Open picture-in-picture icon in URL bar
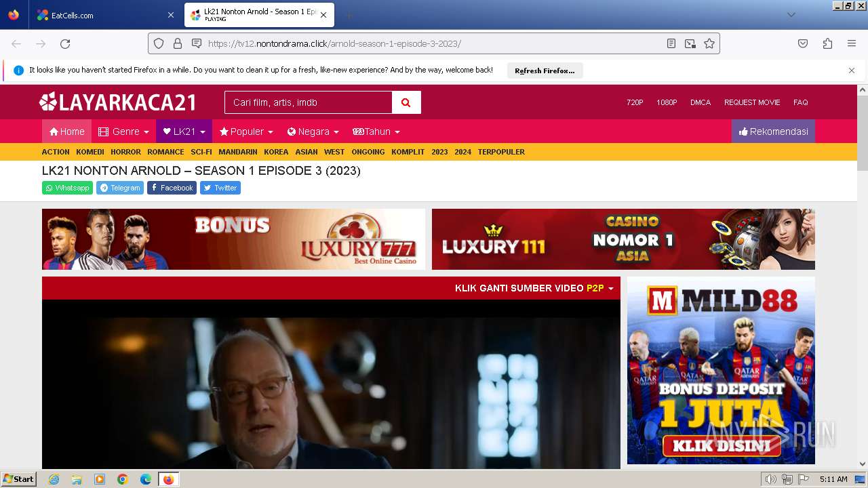The image size is (868, 488). 690,43
